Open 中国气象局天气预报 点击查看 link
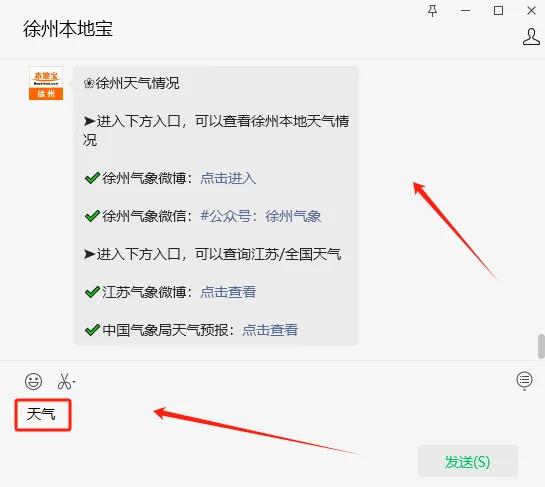Viewport: 545px width, 487px height. pos(270,330)
